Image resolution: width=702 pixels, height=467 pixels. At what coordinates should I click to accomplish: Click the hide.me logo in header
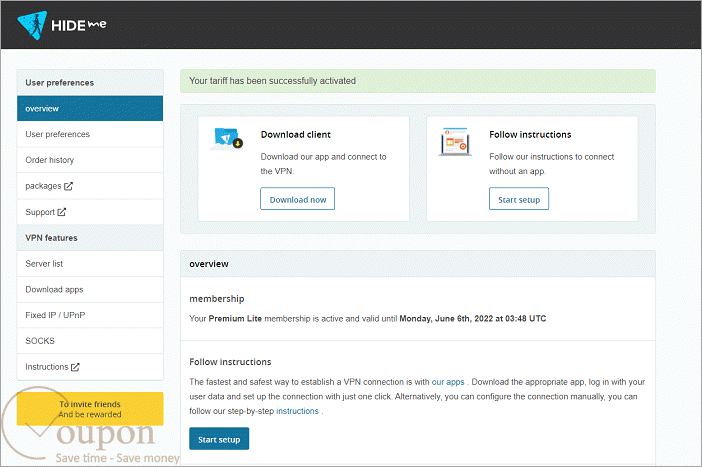[62, 25]
